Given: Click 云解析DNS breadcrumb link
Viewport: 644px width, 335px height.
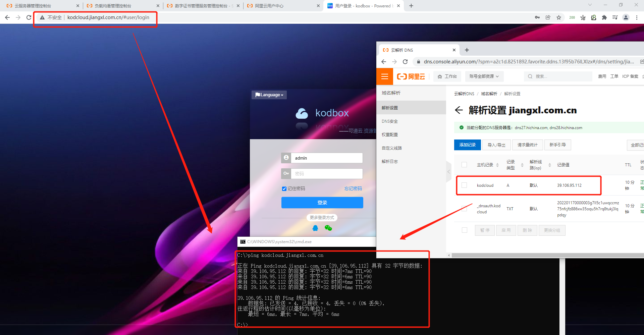Looking at the screenshot, I should click(x=464, y=94).
